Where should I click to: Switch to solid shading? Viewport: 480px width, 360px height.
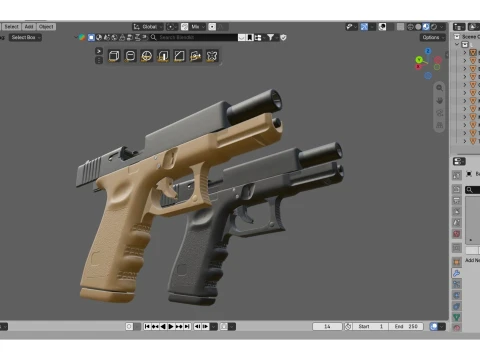pos(418,27)
